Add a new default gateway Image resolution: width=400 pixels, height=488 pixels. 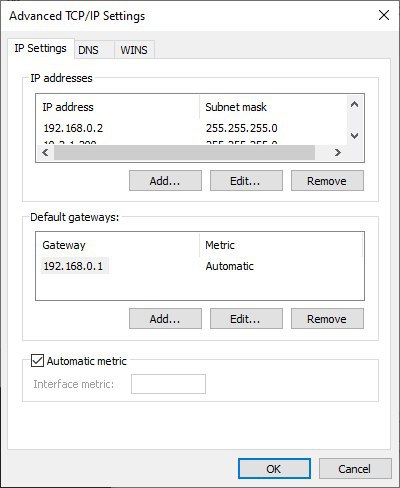click(165, 319)
